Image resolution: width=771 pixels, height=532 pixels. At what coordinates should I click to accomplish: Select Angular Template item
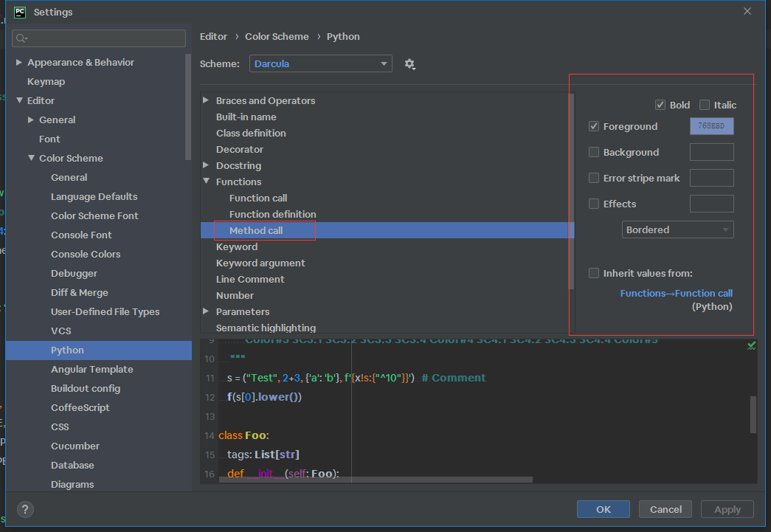pyautogui.click(x=92, y=369)
